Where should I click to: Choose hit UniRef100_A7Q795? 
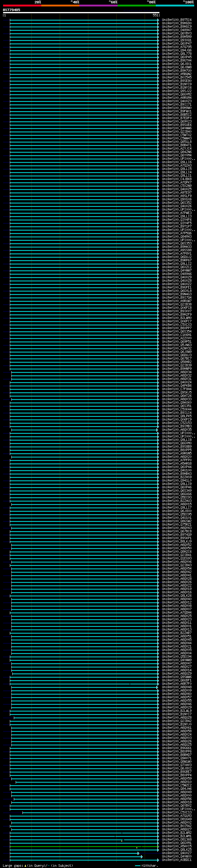[176, 47]
